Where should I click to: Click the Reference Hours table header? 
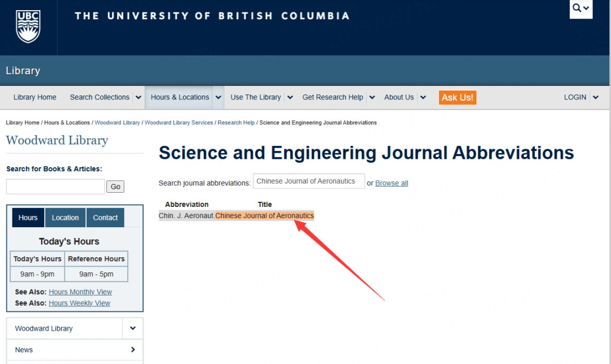(96, 259)
